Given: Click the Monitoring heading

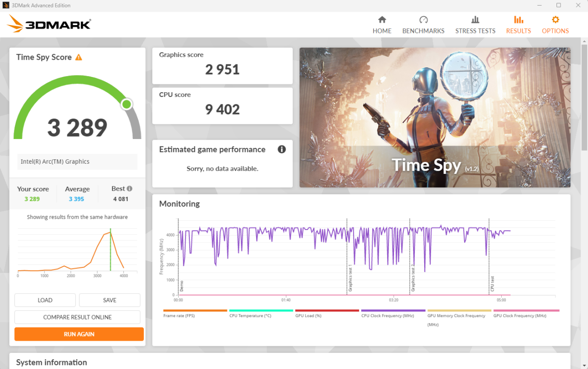Looking at the screenshot, I should (x=179, y=204).
